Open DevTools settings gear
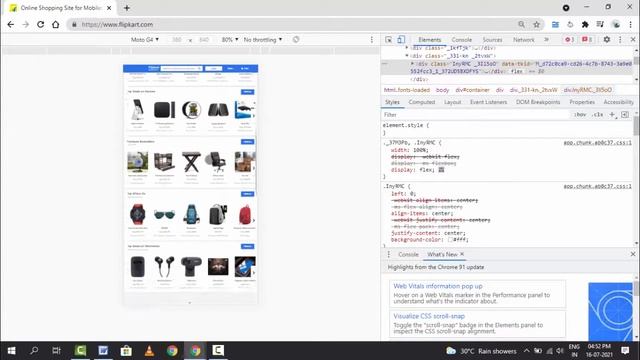 pos(607,40)
